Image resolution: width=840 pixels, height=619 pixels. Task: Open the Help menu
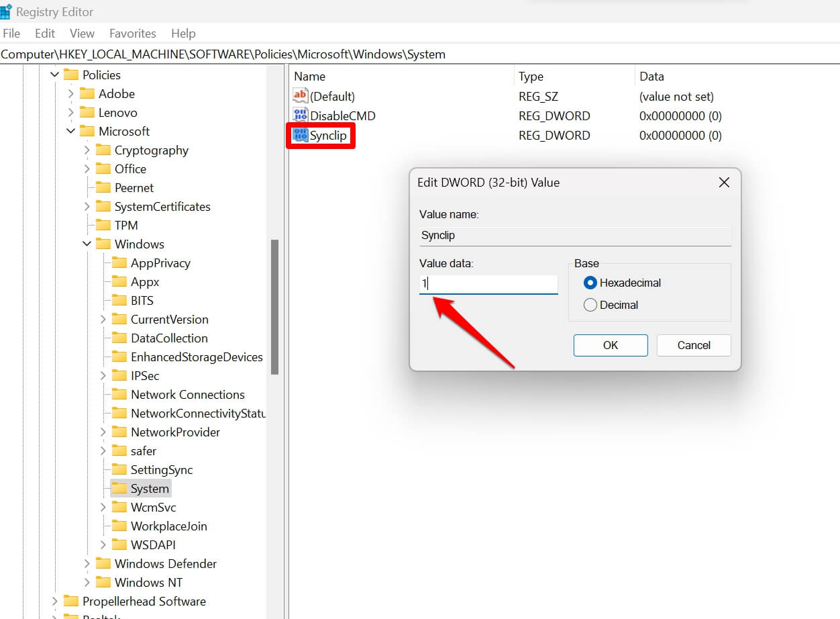coord(183,33)
